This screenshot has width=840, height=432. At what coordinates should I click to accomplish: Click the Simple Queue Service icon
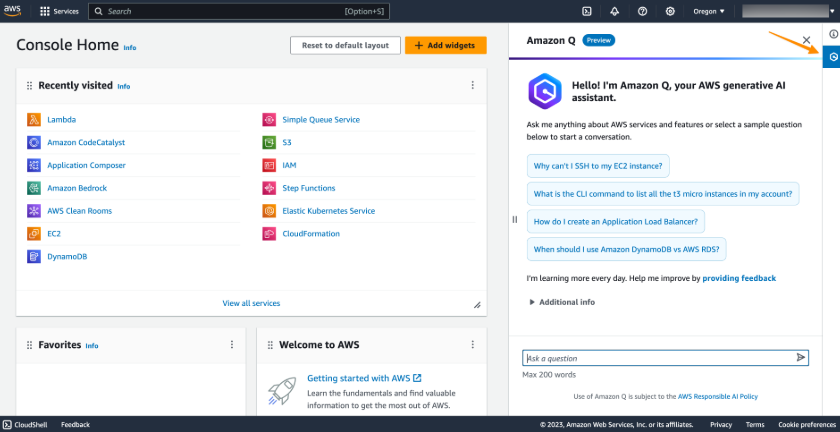point(269,120)
